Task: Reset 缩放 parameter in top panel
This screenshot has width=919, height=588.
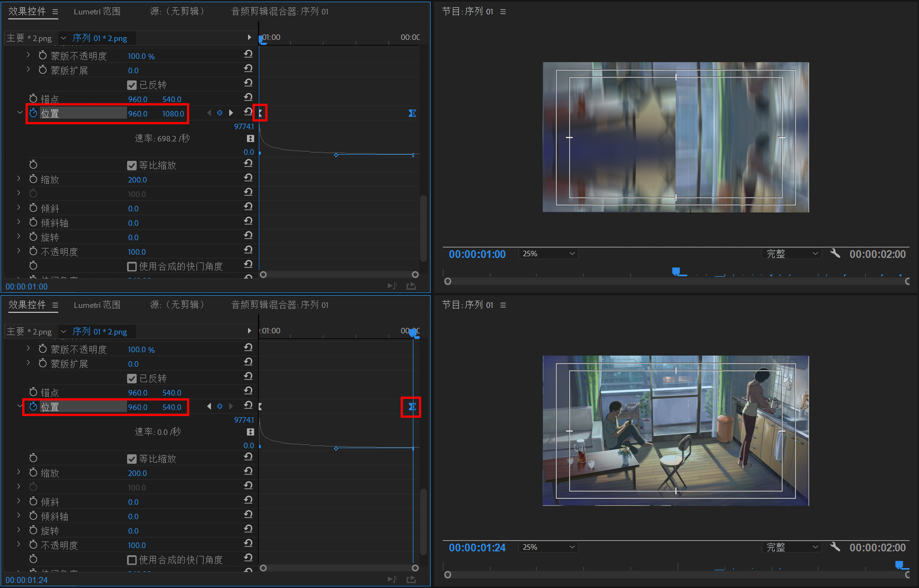Action: coord(248,178)
